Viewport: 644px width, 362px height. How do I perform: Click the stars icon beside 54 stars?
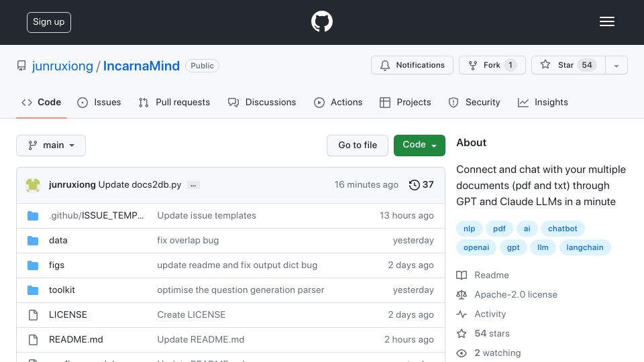pyautogui.click(x=462, y=333)
